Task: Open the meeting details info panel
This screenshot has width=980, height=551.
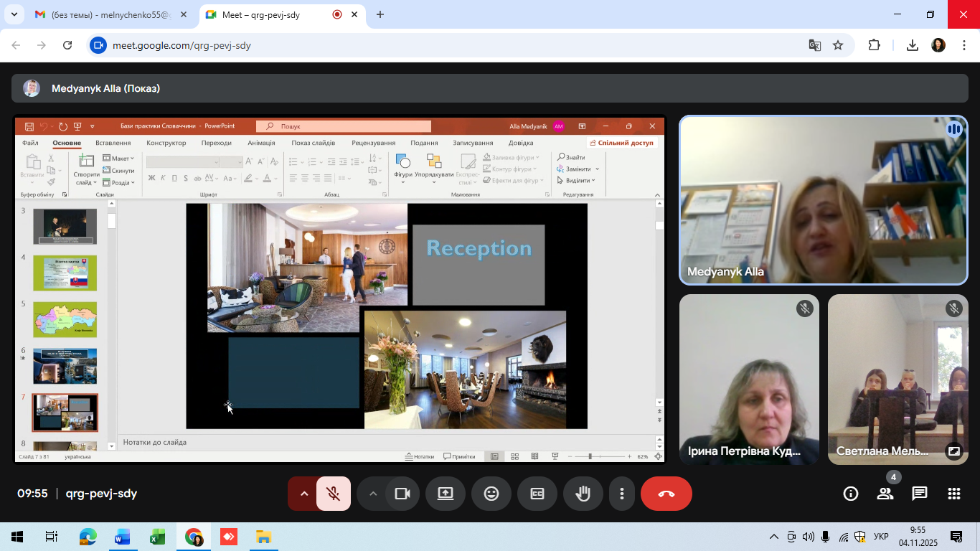Action: [851, 494]
